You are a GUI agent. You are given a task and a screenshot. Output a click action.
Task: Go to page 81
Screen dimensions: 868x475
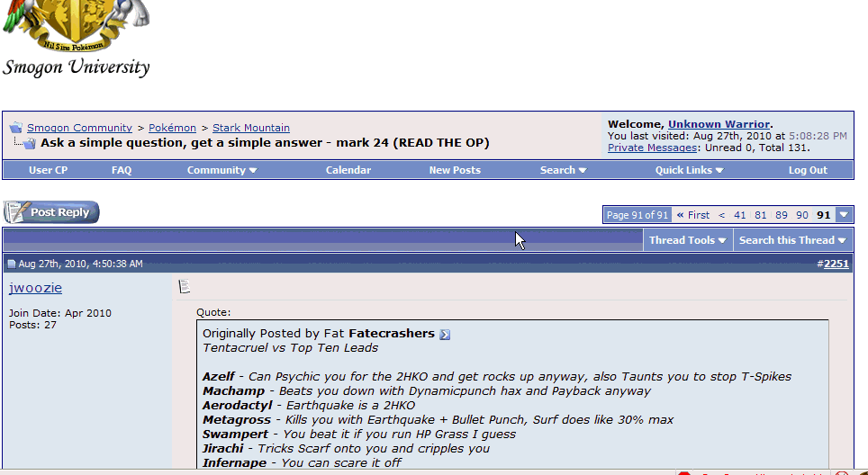761,215
